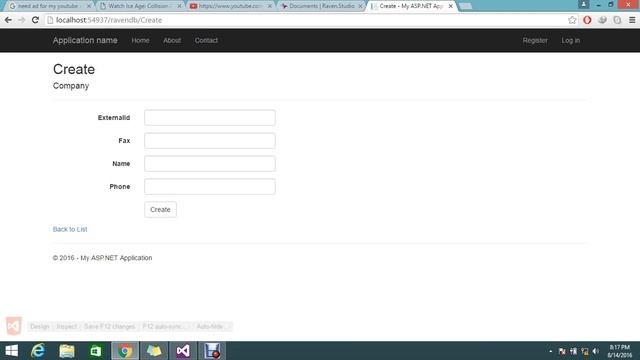Click 'Inspect' in the Browser Link bar
The width and height of the screenshot is (640, 360).
click(x=67, y=327)
